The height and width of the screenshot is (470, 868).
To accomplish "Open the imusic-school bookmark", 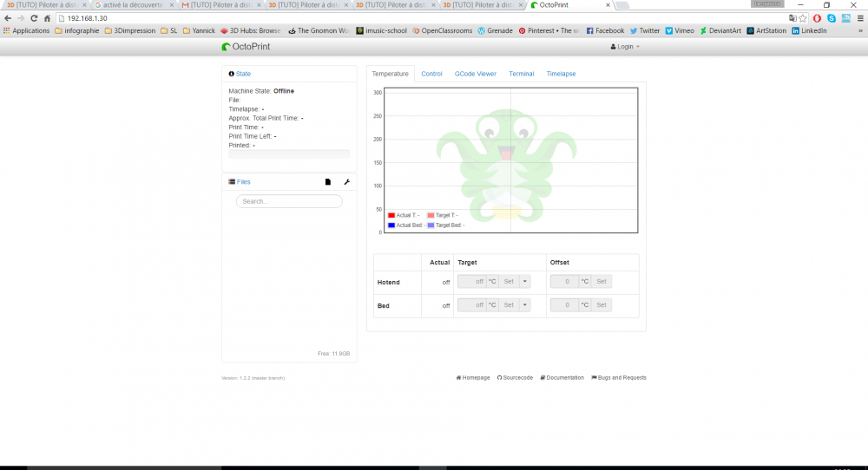I will click(381, 30).
